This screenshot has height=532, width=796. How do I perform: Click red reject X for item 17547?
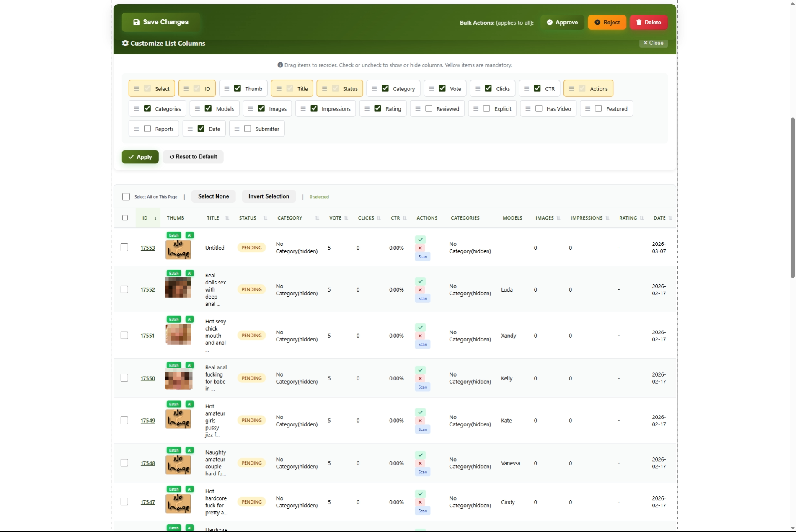click(x=420, y=502)
